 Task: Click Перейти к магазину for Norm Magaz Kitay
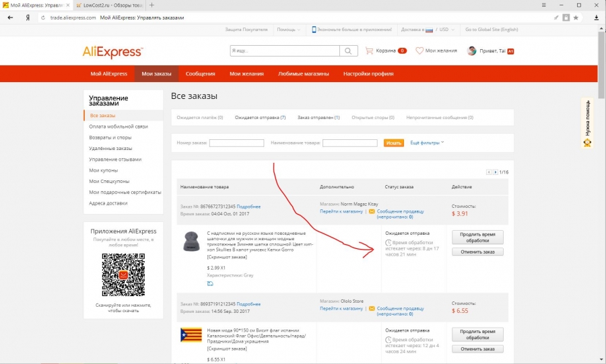click(x=341, y=211)
